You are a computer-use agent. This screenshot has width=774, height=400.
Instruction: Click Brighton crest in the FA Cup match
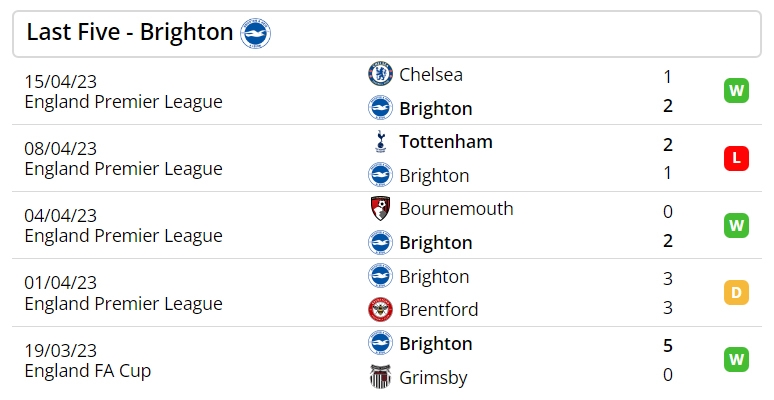pos(380,343)
